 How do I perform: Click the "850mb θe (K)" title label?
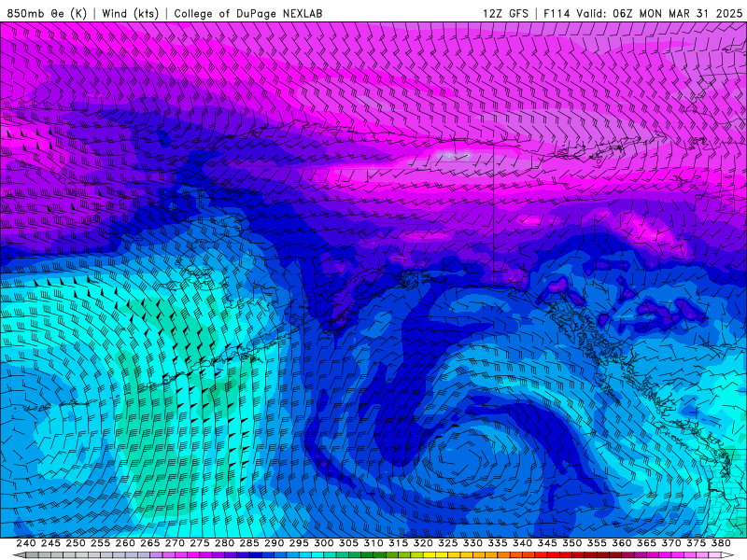pyautogui.click(x=47, y=13)
